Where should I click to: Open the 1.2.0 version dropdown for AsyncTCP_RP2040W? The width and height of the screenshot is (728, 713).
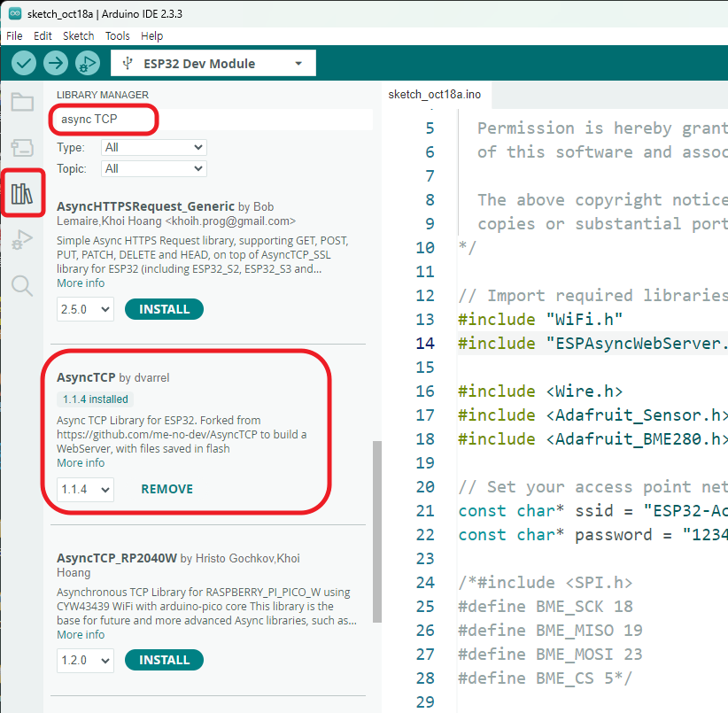click(x=85, y=660)
